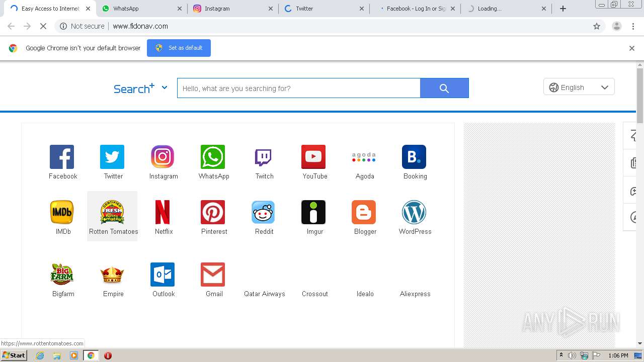The image size is (644, 362).
Task: Open the Windows Start menu
Action: pyautogui.click(x=14, y=355)
